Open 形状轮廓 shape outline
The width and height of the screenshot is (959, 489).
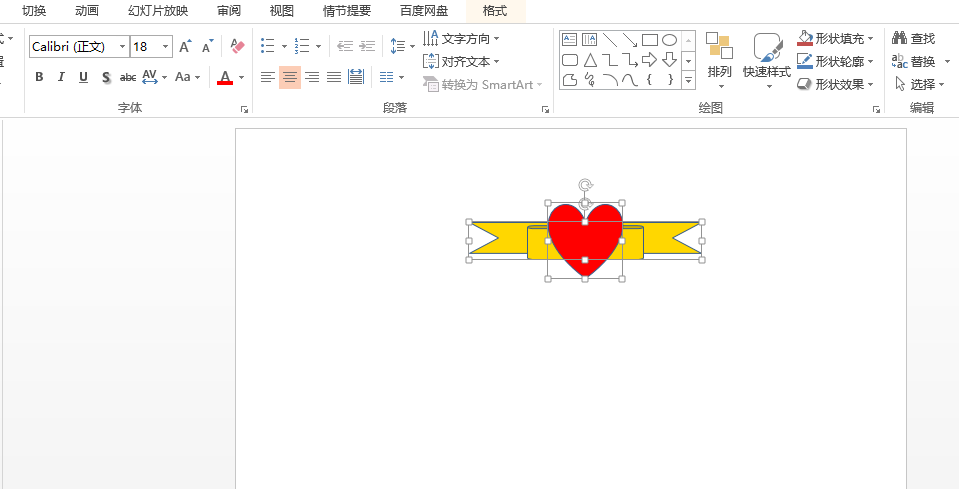[x=835, y=62]
